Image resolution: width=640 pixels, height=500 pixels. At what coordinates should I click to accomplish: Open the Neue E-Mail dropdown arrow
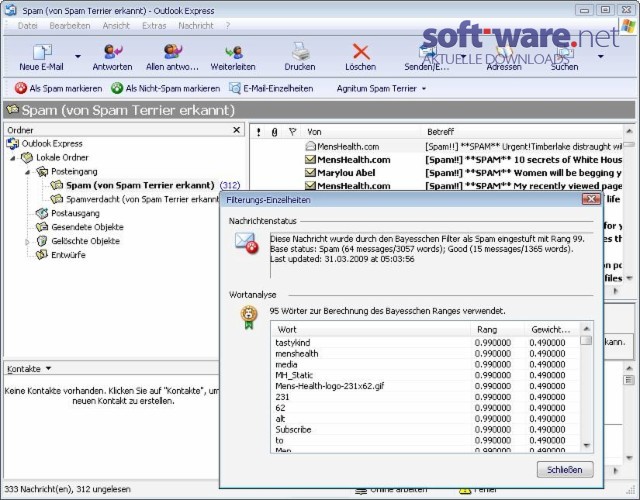click(x=78, y=56)
